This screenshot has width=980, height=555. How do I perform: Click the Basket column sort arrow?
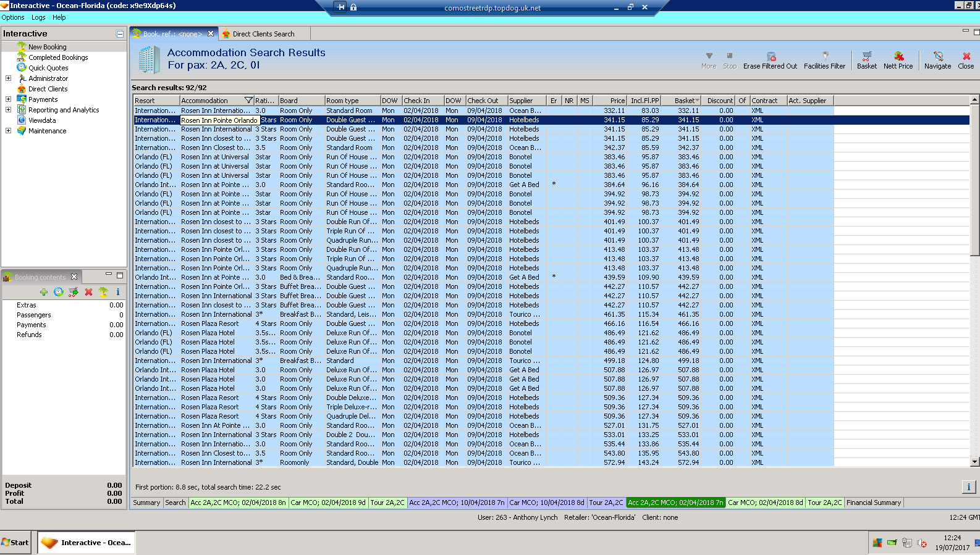[x=698, y=101]
